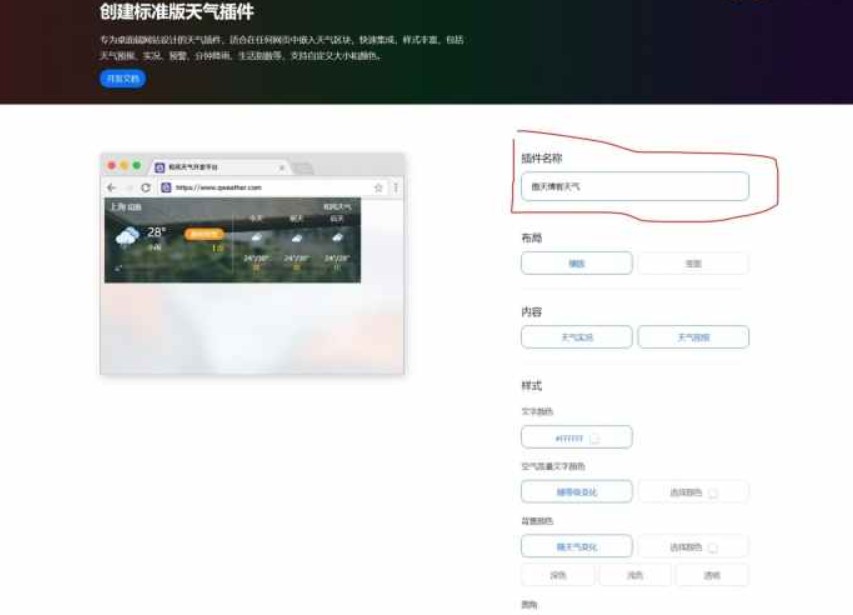
Task: Select left option under 空气质量文字颜色
Action: (576, 492)
